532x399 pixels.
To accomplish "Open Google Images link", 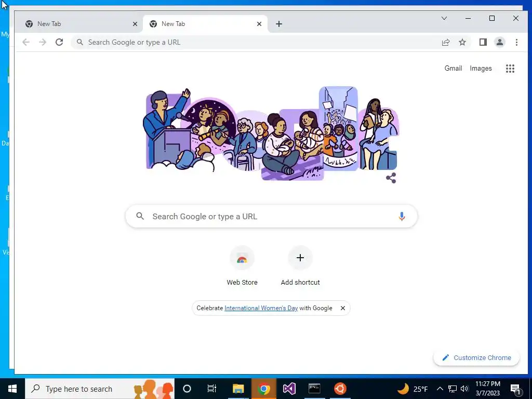I will coord(481,68).
